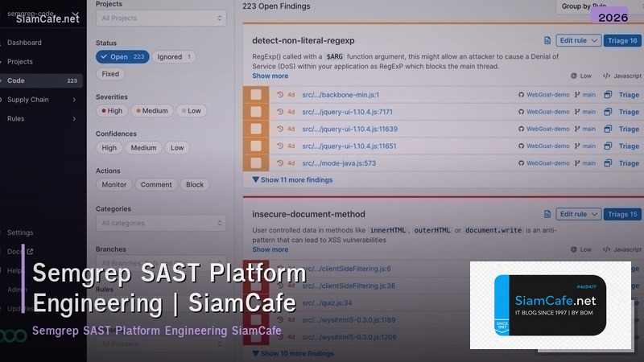This screenshot has width=644, height=362.
Task: Expand Show 11 more findings
Action: 292,179
